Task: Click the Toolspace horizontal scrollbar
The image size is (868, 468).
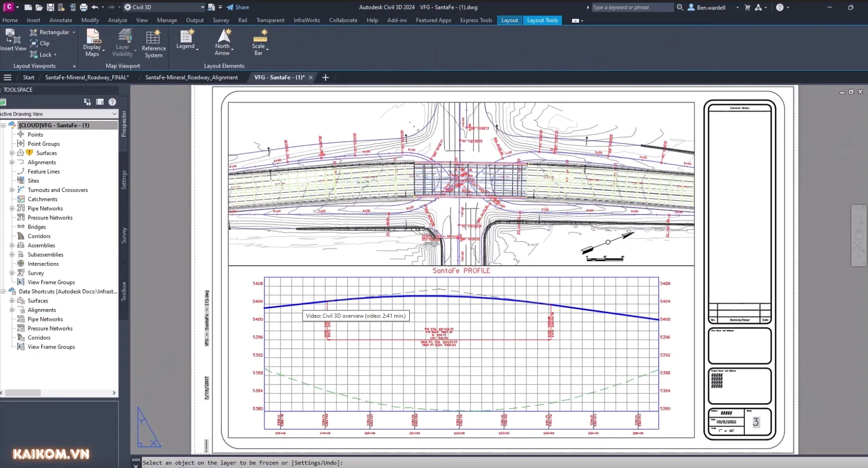Action: click(x=23, y=393)
